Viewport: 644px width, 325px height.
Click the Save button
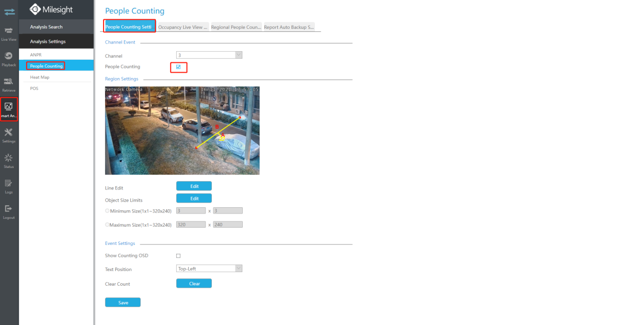[123, 302]
